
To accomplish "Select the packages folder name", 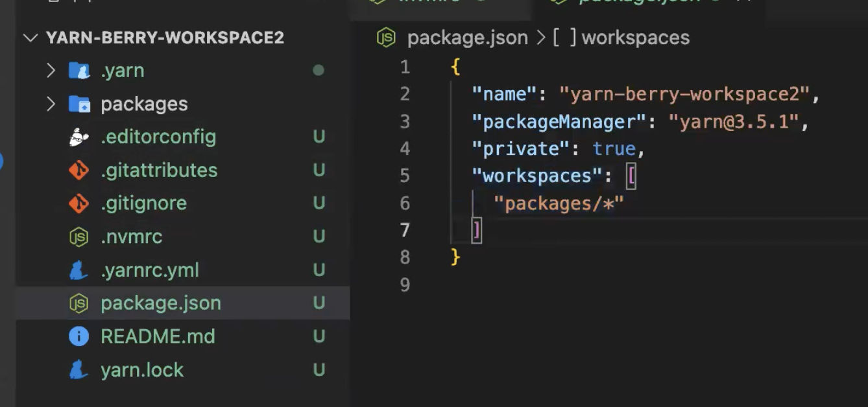I will pyautogui.click(x=144, y=104).
